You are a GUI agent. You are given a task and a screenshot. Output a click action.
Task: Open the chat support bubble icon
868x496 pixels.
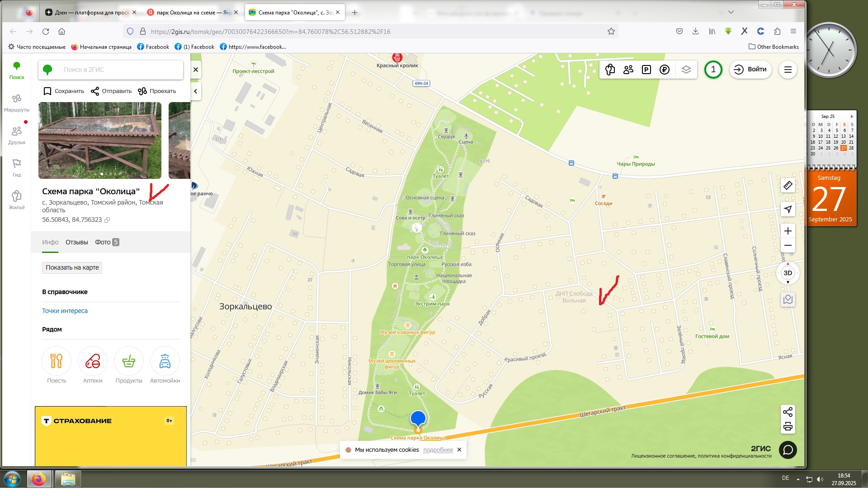point(788,450)
